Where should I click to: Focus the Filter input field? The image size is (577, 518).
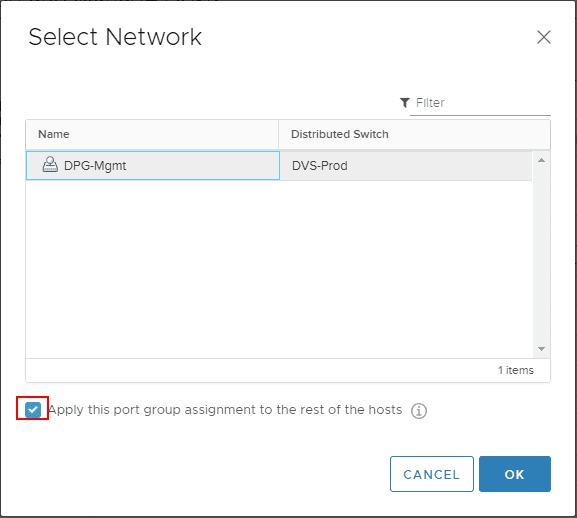click(x=480, y=103)
